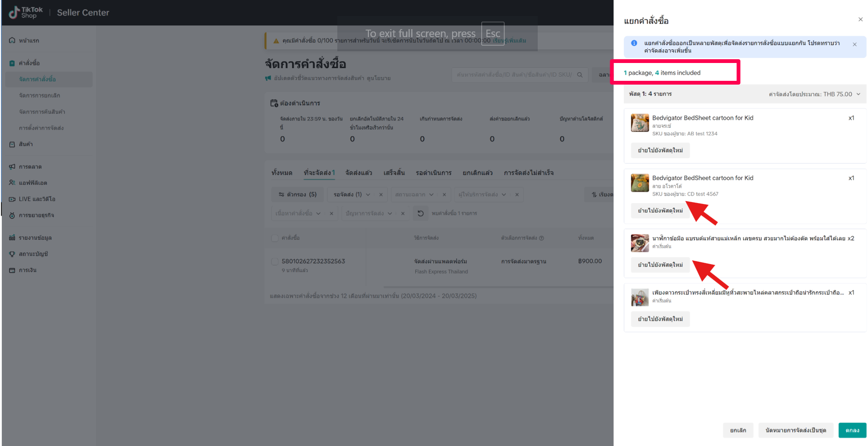Switch to the ยกเลิกแล้ว tab
The image size is (868, 446).
point(478,173)
